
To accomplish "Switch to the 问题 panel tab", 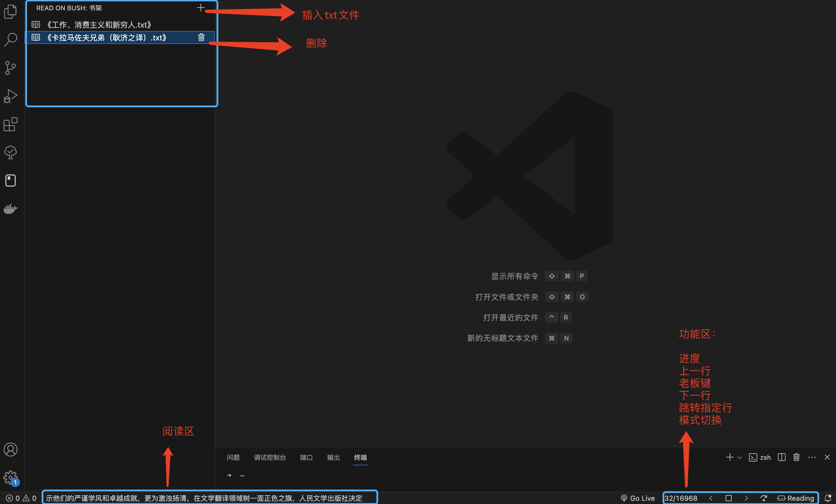I will click(233, 457).
